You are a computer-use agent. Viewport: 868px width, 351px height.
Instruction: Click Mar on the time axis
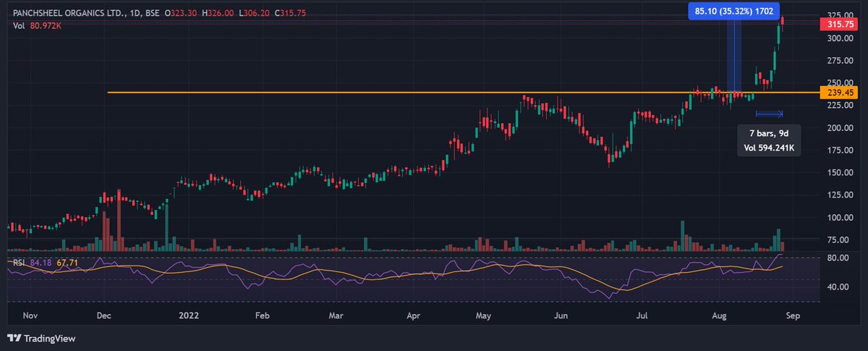click(x=336, y=316)
